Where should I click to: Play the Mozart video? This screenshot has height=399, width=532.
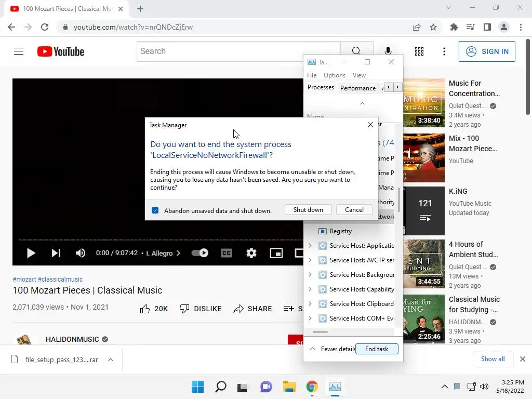click(31, 253)
